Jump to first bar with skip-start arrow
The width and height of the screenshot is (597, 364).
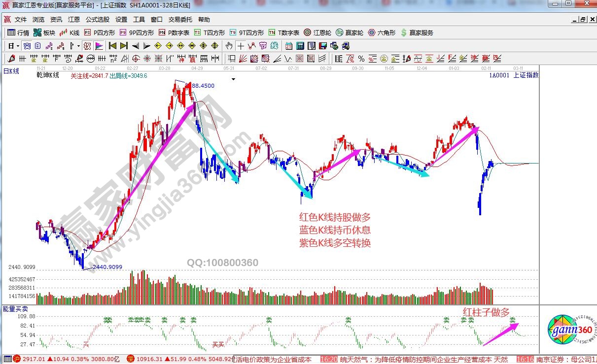(x=112, y=46)
